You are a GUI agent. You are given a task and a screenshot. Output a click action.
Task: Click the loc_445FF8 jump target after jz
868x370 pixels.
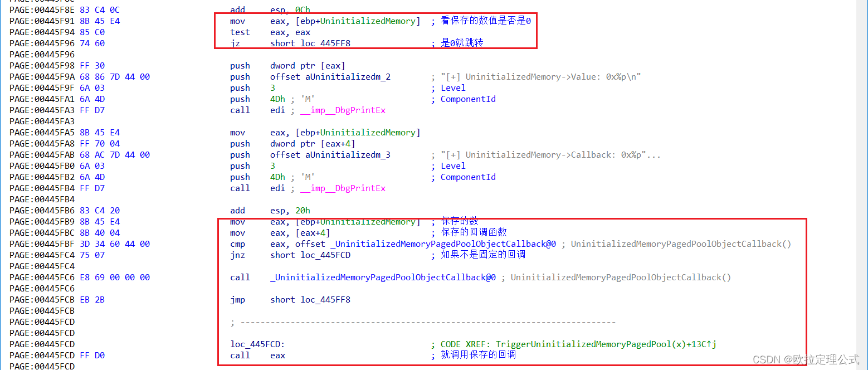325,43
